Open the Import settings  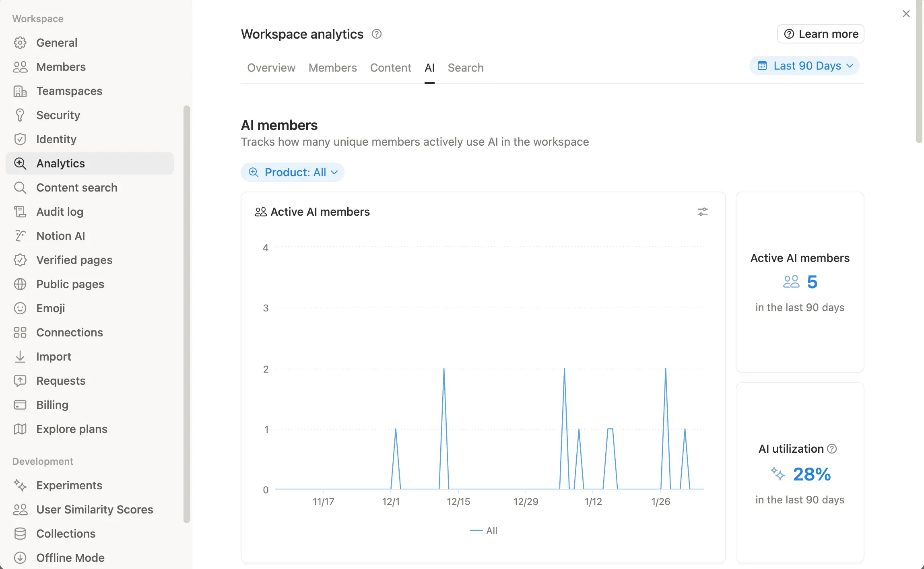[53, 357]
